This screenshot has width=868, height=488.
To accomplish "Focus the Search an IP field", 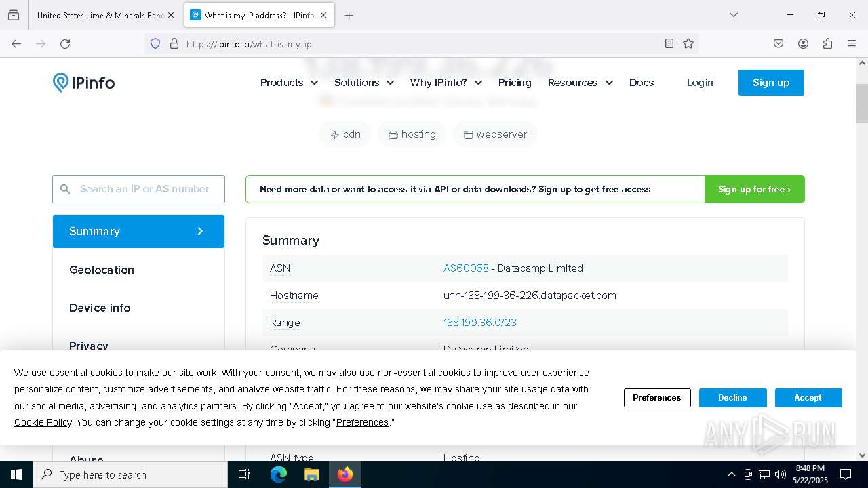I will [x=138, y=189].
